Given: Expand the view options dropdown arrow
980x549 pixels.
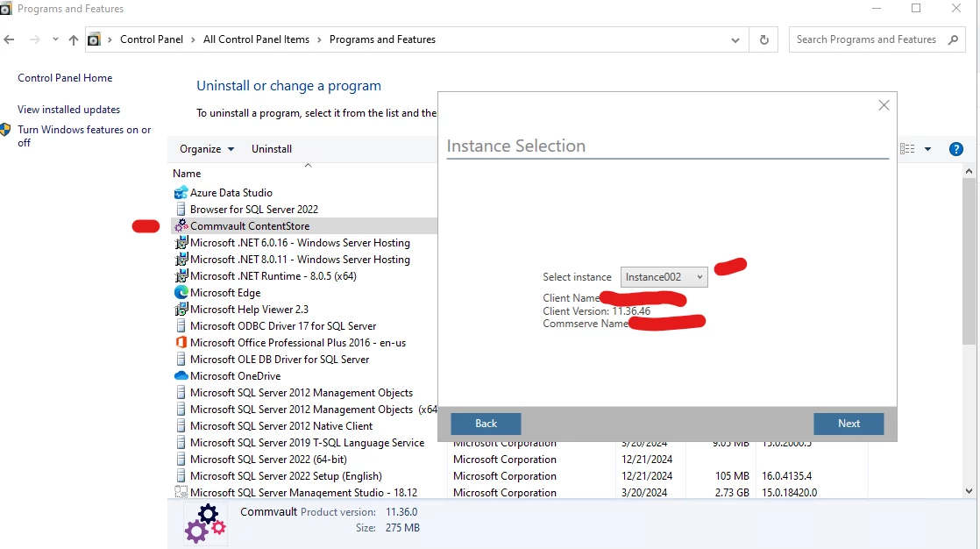Looking at the screenshot, I should click(x=927, y=149).
